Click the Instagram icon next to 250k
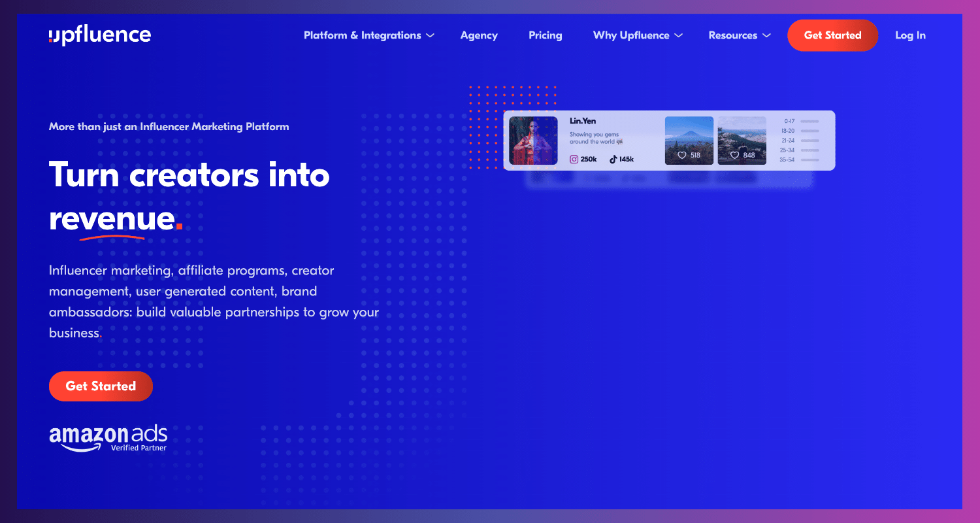This screenshot has width=980, height=523. 574,159
